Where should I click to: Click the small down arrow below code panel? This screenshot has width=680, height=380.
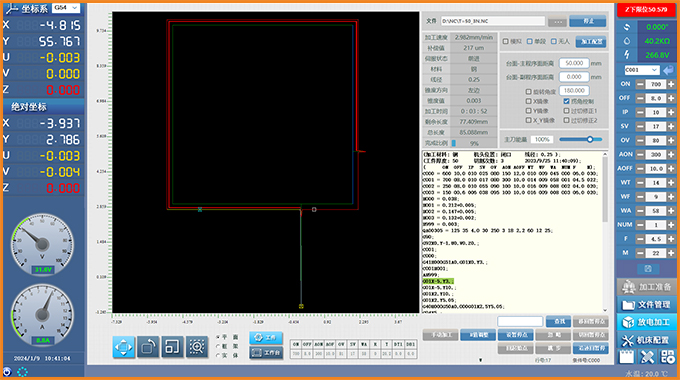tap(481, 360)
